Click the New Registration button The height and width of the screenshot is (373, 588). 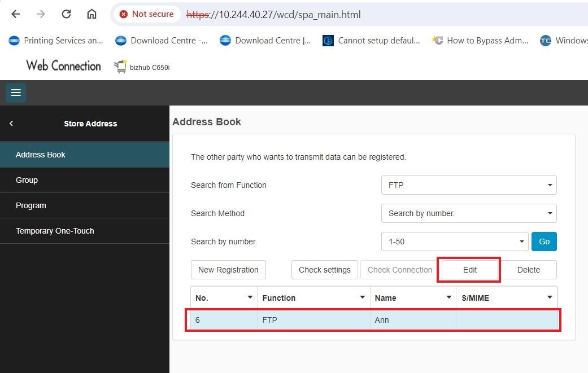pos(228,270)
